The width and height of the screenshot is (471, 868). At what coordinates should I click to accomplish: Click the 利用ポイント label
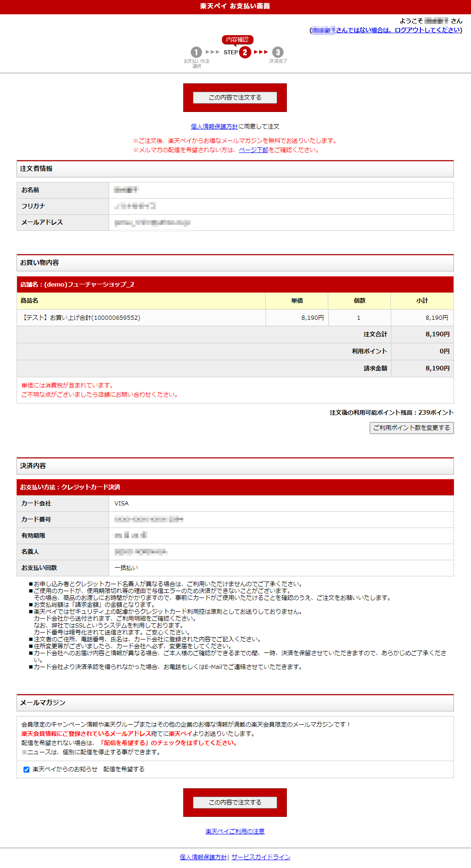370,351
